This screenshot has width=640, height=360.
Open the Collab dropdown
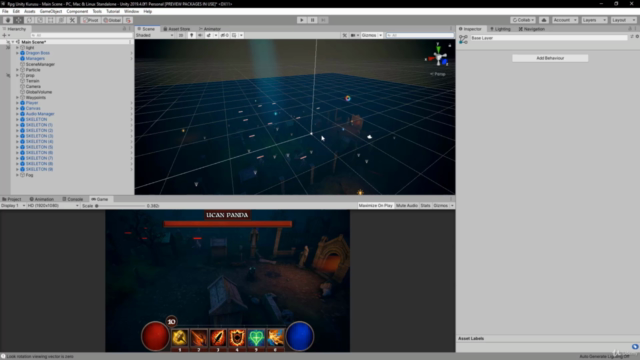click(x=523, y=20)
